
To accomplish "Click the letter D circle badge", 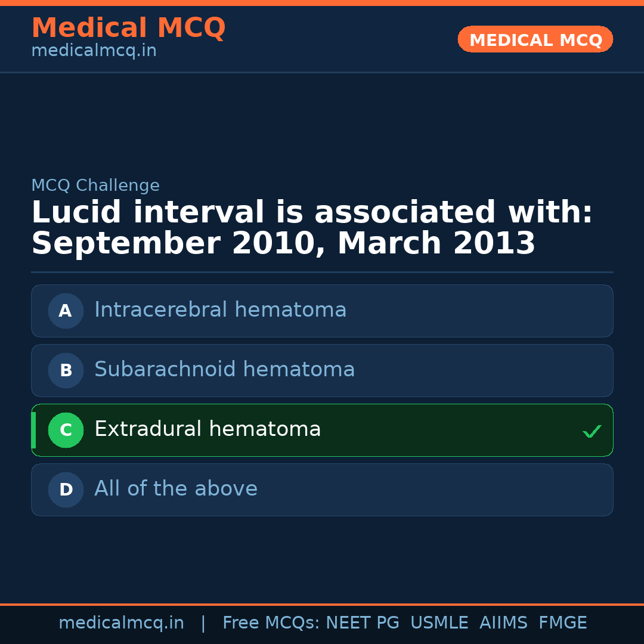I will [66, 490].
